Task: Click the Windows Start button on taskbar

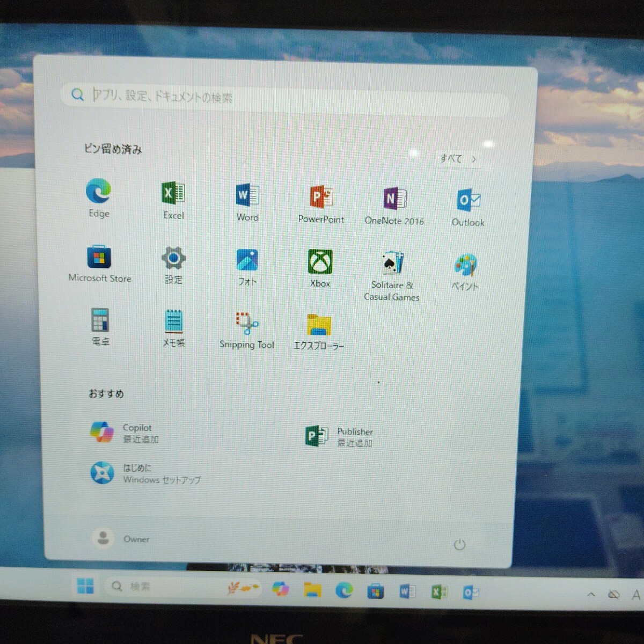Action: tap(85, 586)
